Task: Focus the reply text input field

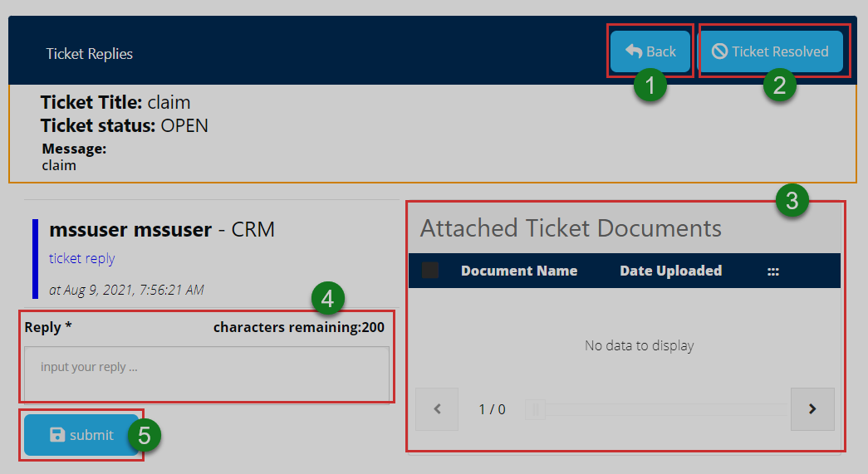Action: 207,374
